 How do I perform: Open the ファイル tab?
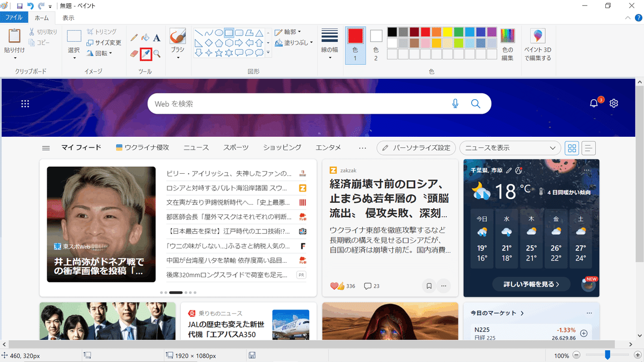13,18
